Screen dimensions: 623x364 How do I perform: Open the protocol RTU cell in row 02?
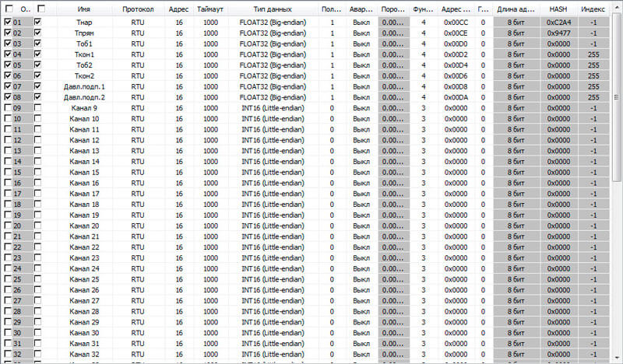tap(138, 33)
